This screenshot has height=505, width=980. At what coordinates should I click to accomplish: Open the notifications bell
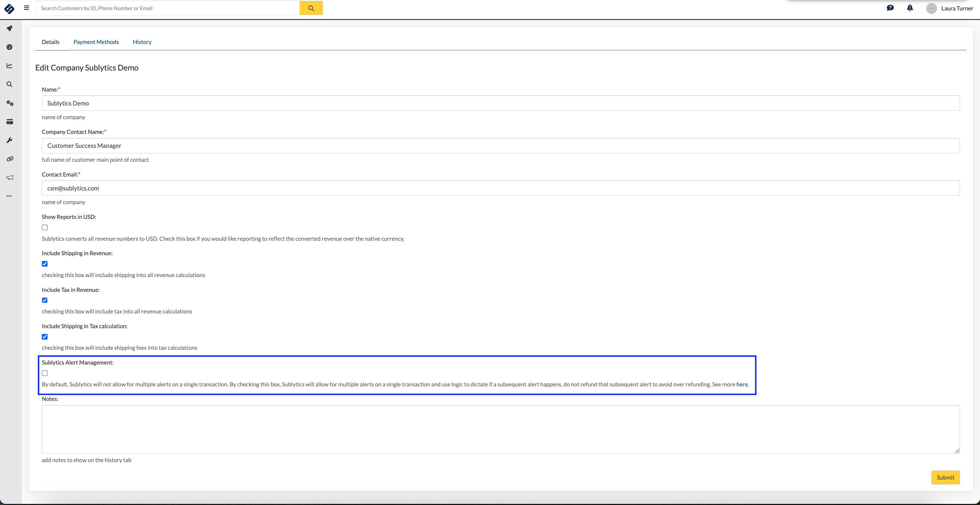pyautogui.click(x=910, y=8)
